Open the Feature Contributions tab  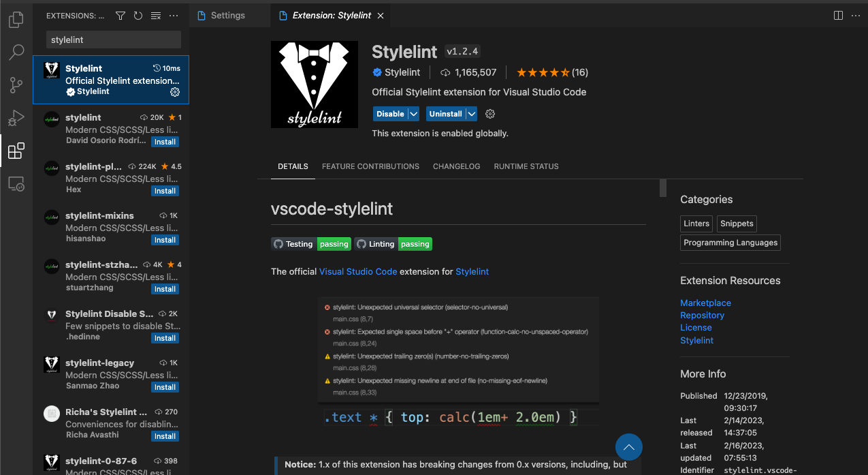pos(370,166)
